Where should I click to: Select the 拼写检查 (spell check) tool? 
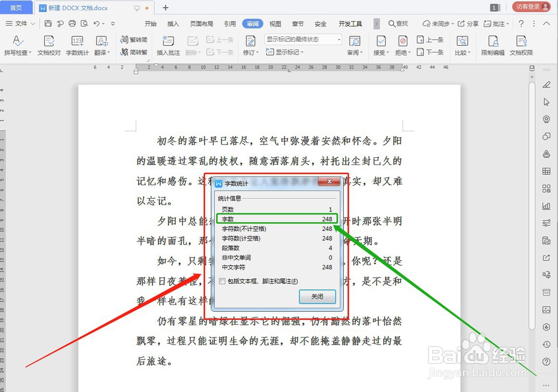pos(17,45)
